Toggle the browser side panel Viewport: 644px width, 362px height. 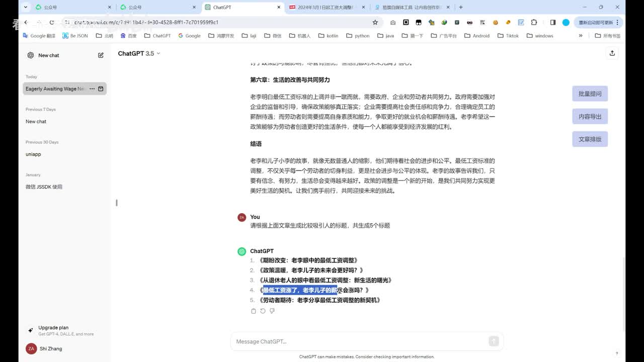point(552,23)
